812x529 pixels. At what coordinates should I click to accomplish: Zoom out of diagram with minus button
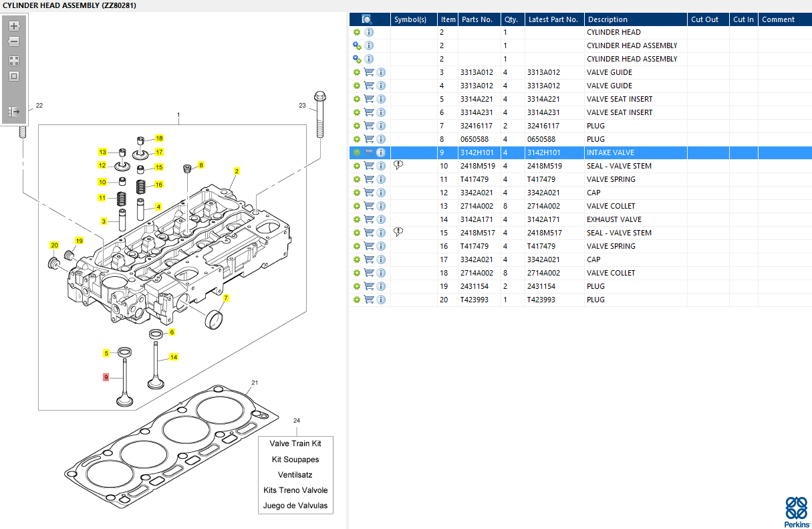[x=14, y=41]
